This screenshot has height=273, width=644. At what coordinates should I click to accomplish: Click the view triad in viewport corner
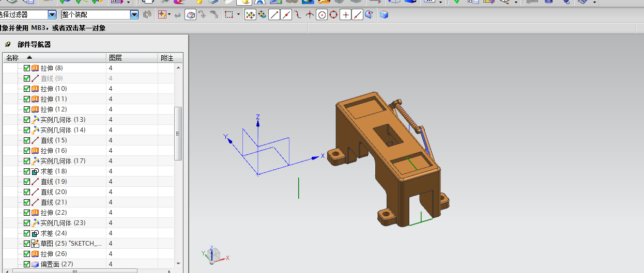pos(214,254)
